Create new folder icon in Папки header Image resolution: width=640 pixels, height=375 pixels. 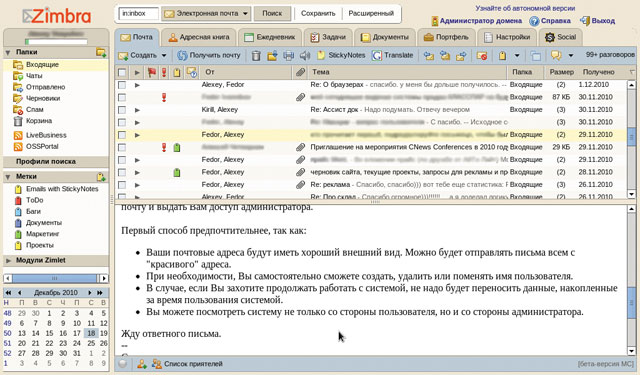coord(101,52)
